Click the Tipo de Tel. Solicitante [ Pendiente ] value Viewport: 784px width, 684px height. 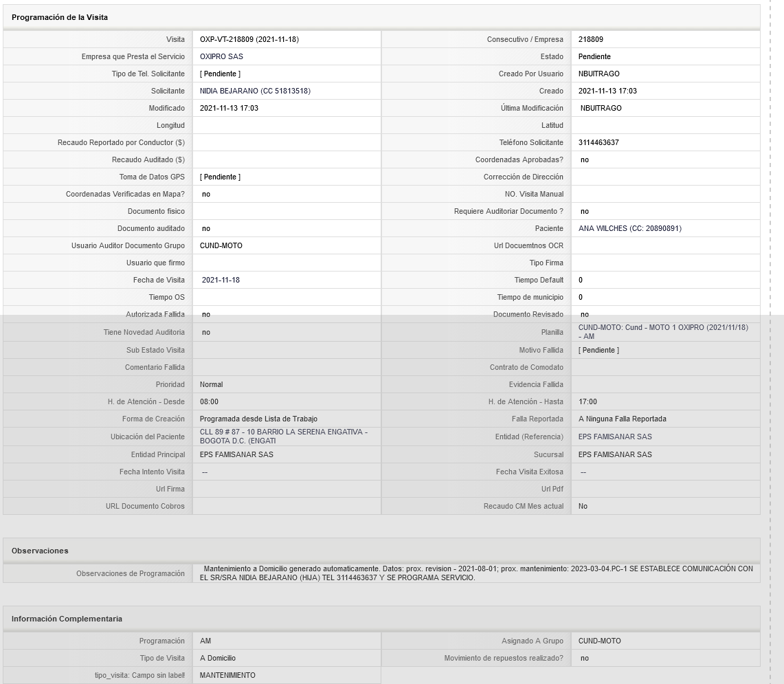tap(220, 74)
